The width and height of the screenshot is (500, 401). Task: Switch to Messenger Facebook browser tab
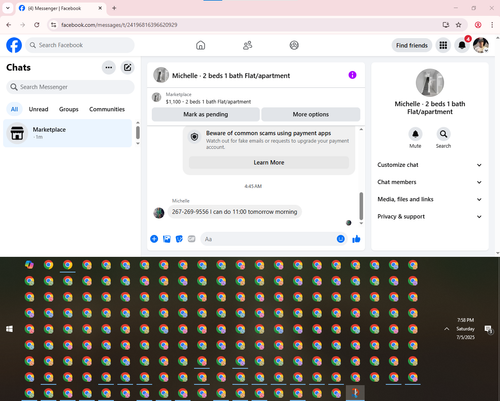pyautogui.click(x=61, y=8)
